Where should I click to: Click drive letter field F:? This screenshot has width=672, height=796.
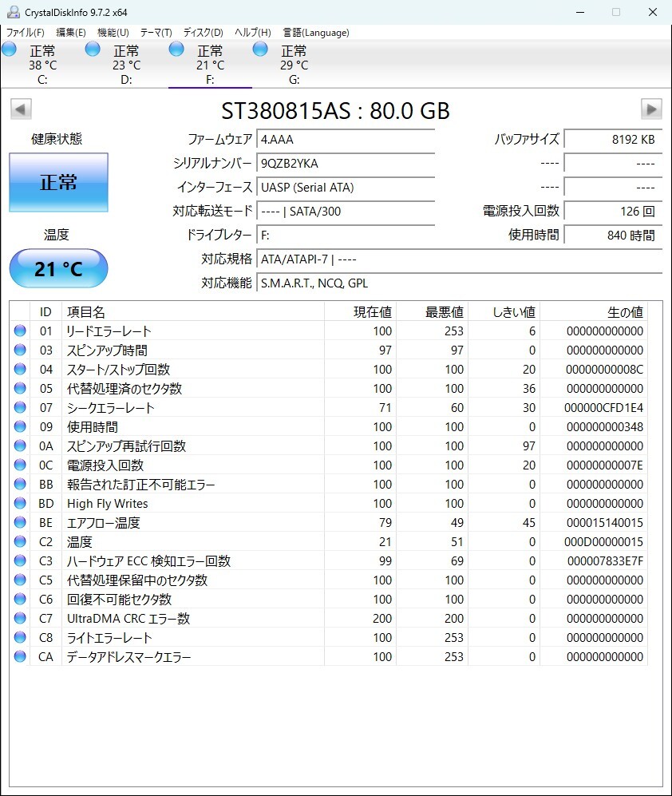[346, 235]
